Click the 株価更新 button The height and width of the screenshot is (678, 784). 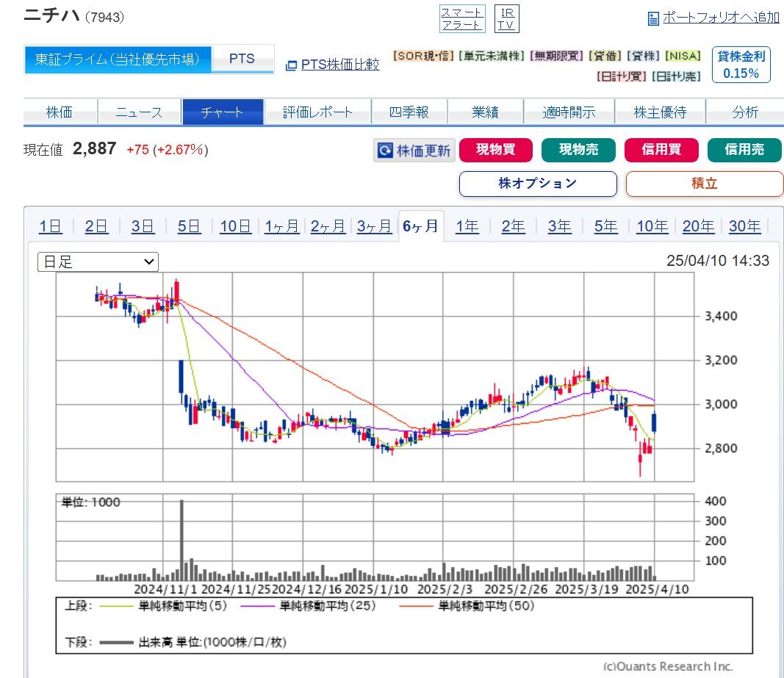click(x=414, y=150)
